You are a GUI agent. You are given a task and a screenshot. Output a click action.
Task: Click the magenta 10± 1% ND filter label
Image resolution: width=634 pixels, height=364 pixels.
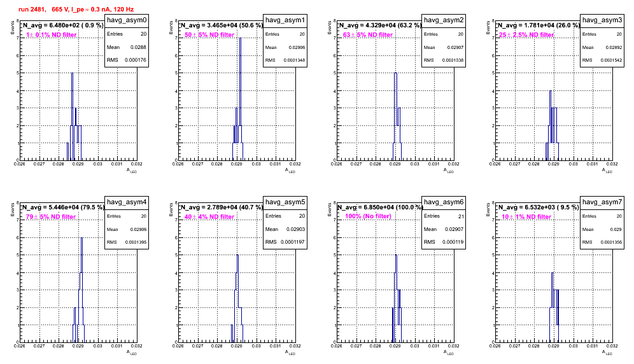click(x=526, y=217)
